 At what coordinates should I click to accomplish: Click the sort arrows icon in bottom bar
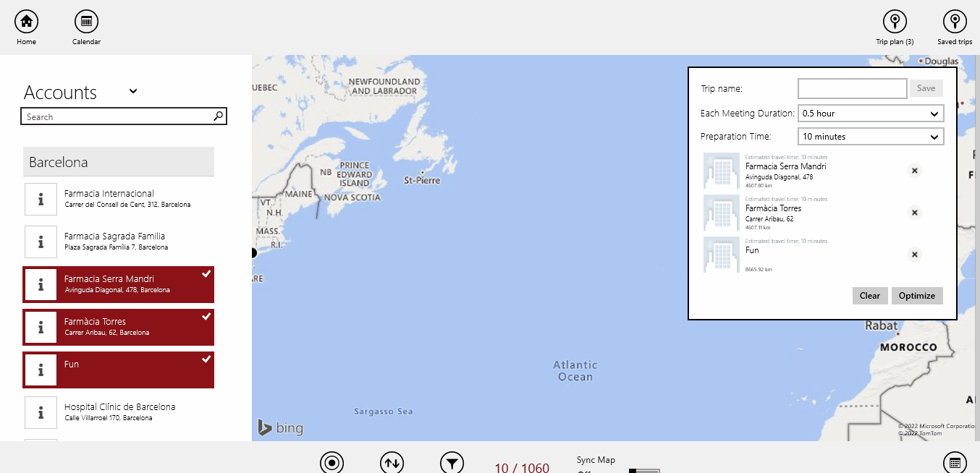392,463
